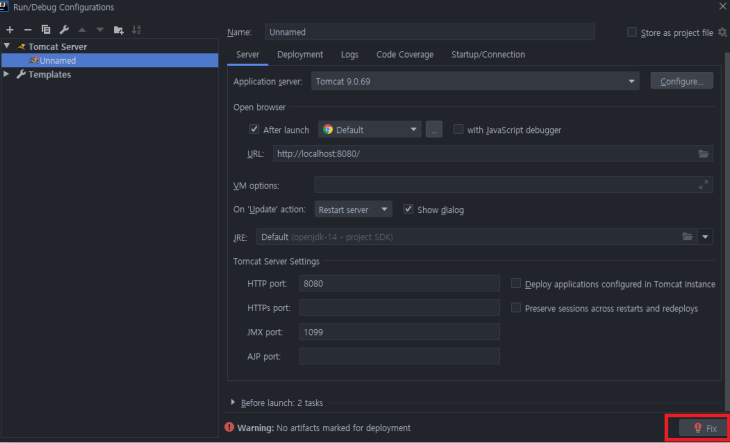
Task: Click the VM options input field
Action: pos(514,184)
